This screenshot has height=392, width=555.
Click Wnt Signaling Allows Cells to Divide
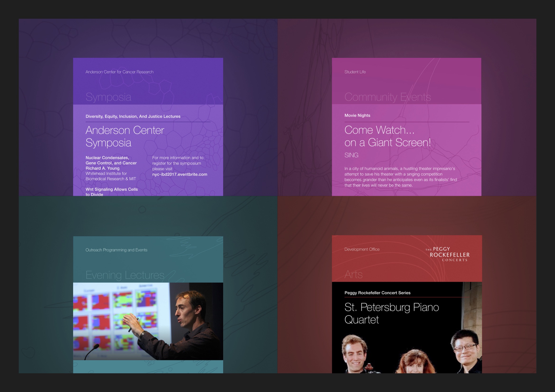point(112,192)
